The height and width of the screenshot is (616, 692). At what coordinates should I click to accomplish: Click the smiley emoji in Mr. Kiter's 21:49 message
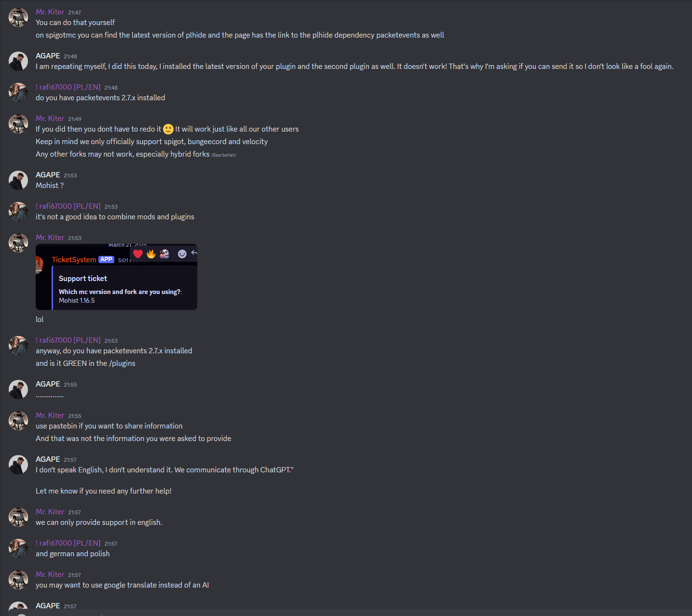pyautogui.click(x=168, y=129)
